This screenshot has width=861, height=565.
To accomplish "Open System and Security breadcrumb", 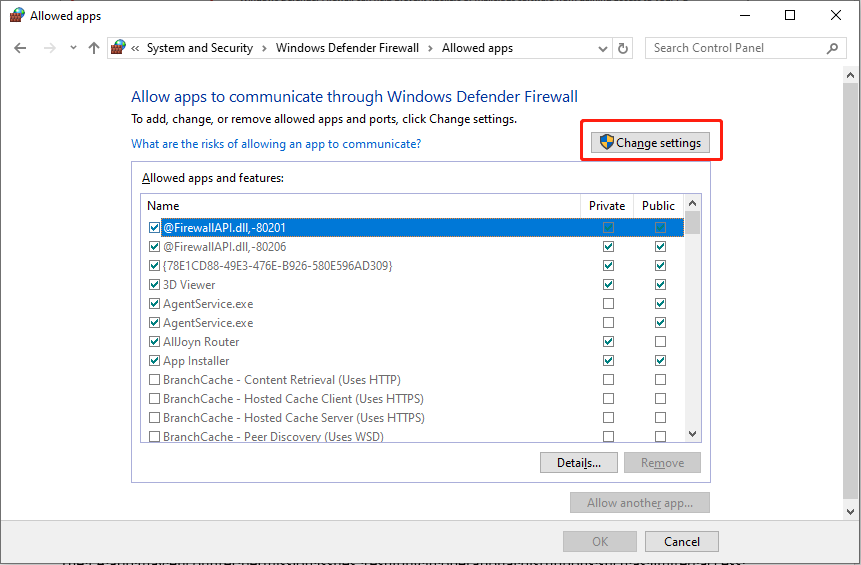I will coord(200,48).
